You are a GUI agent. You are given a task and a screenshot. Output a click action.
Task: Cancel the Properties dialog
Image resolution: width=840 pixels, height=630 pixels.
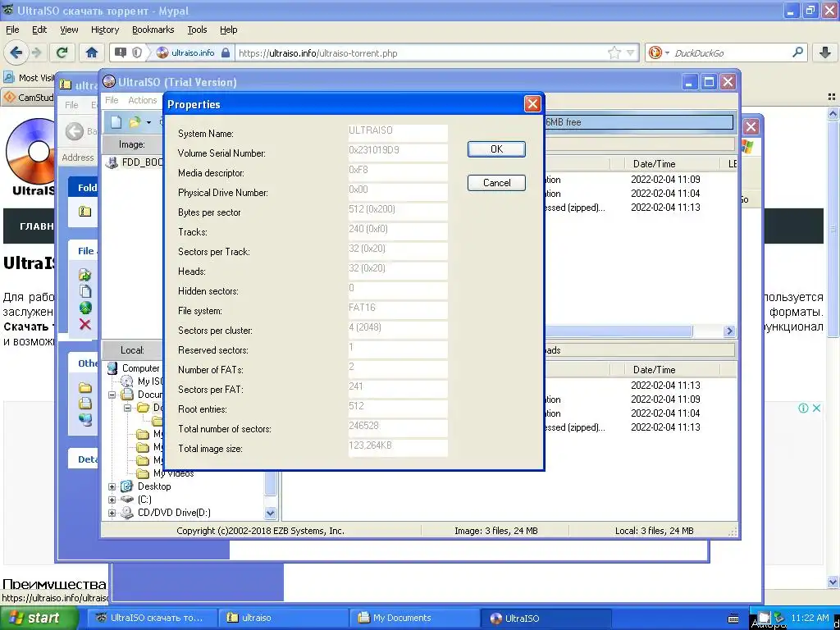(x=496, y=183)
